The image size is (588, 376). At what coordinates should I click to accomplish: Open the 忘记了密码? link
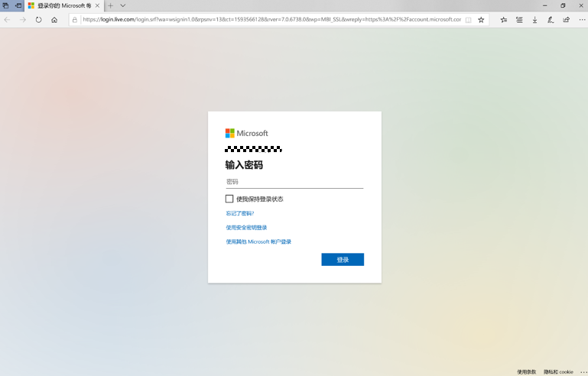click(x=239, y=213)
